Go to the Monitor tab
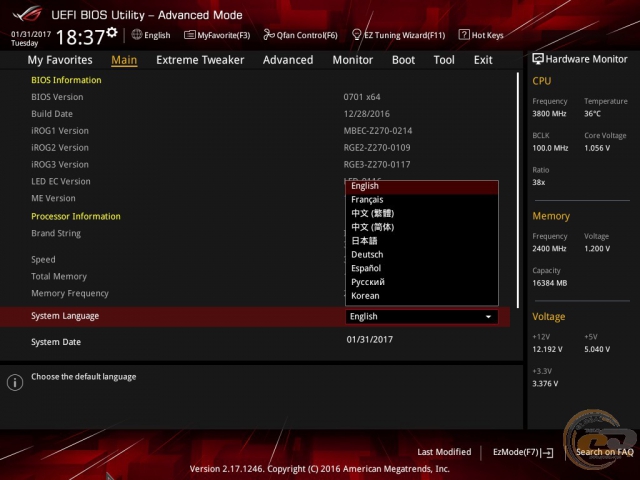 (x=353, y=60)
